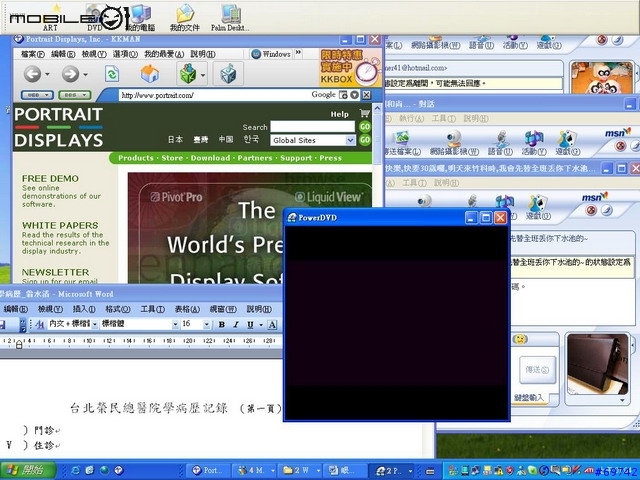
Task: Toggle Bold formatting in Word
Action: pos(222,324)
